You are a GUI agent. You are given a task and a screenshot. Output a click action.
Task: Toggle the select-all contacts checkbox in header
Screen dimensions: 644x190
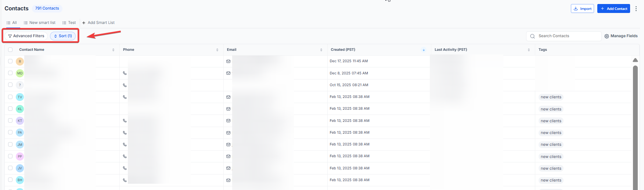click(x=10, y=50)
